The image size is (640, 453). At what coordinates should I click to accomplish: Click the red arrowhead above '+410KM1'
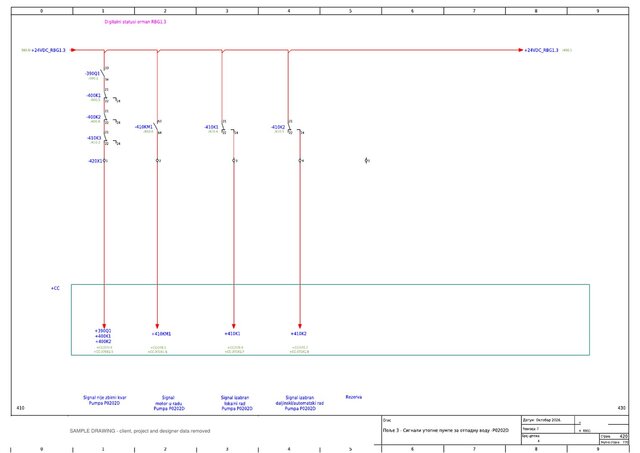[157, 326]
